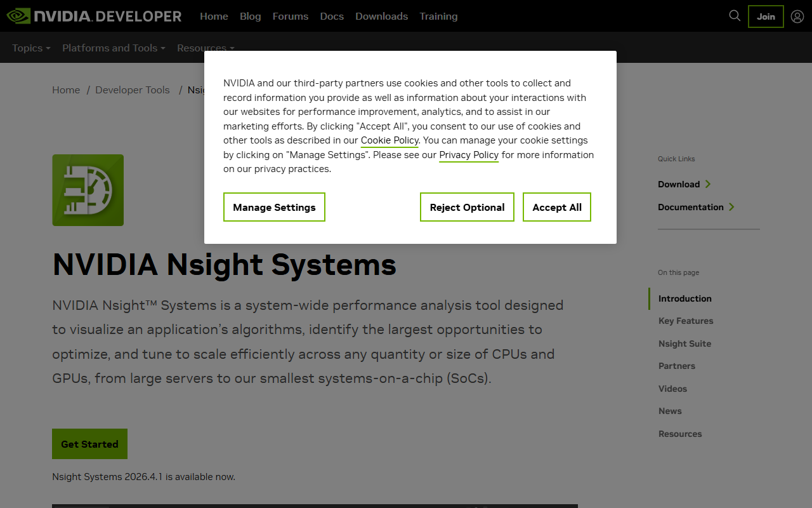This screenshot has width=812, height=508.
Task: Open the Cookie Policy link
Action: (x=390, y=140)
